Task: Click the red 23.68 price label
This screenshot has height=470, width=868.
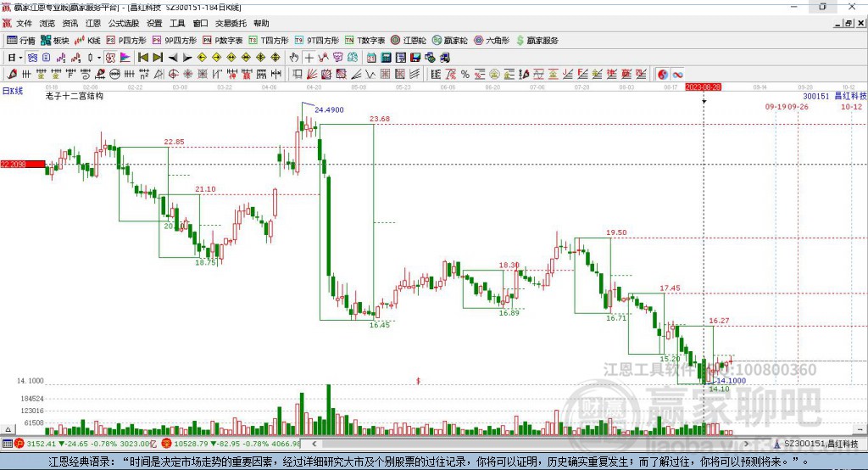Action: 380,119
